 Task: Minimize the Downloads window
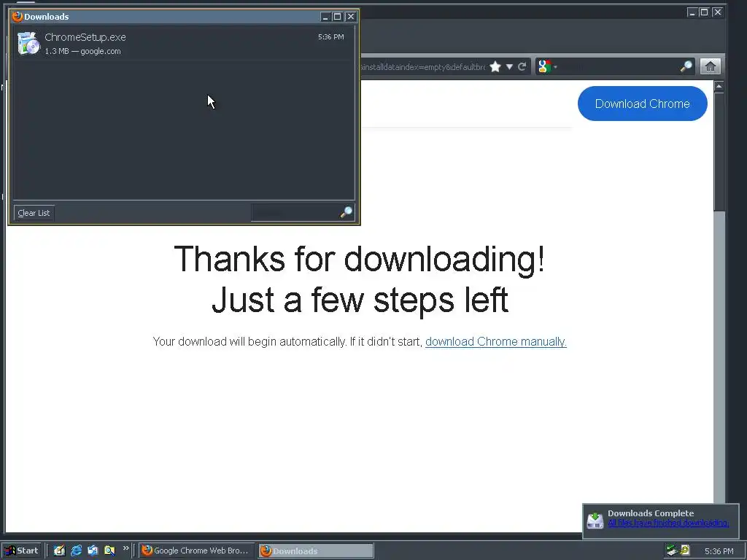[x=325, y=17]
